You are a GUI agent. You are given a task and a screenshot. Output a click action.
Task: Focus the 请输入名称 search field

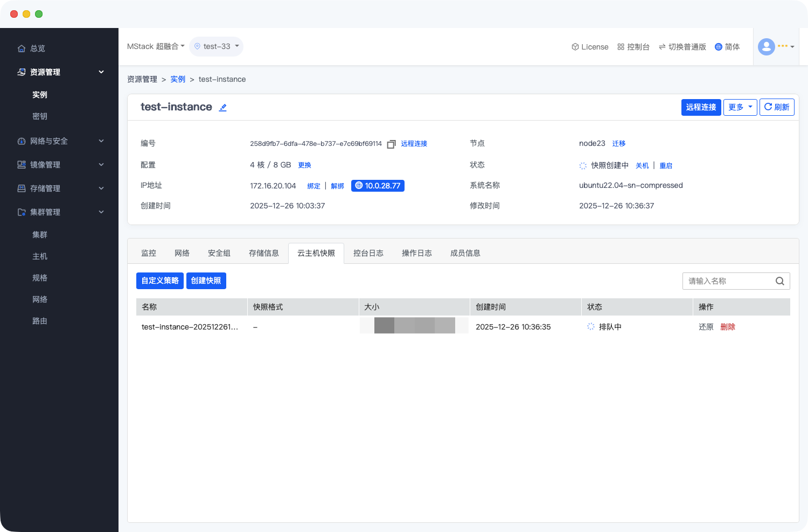727,281
